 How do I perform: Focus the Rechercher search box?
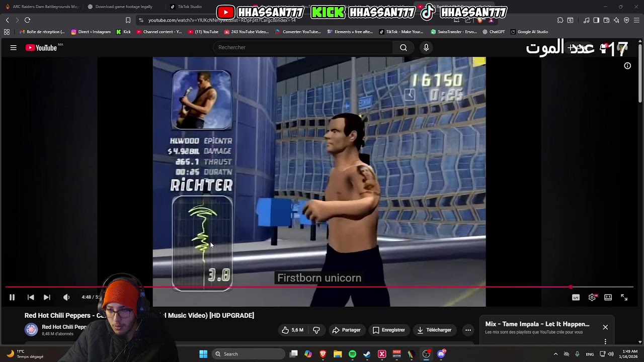tap(303, 47)
